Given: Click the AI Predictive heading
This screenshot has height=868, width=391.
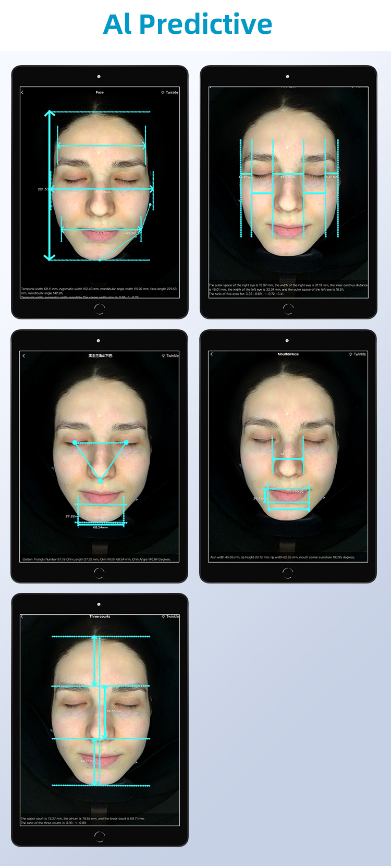Looking at the screenshot, I should (x=188, y=24).
